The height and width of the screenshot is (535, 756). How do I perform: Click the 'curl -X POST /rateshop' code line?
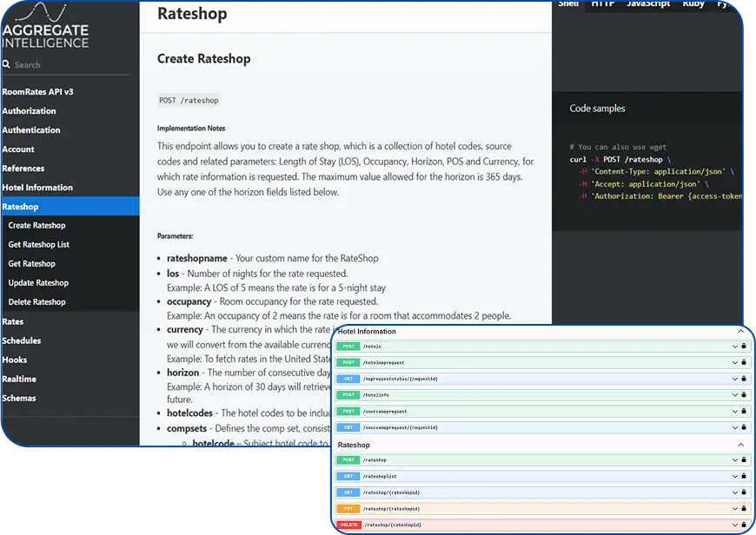click(x=620, y=160)
